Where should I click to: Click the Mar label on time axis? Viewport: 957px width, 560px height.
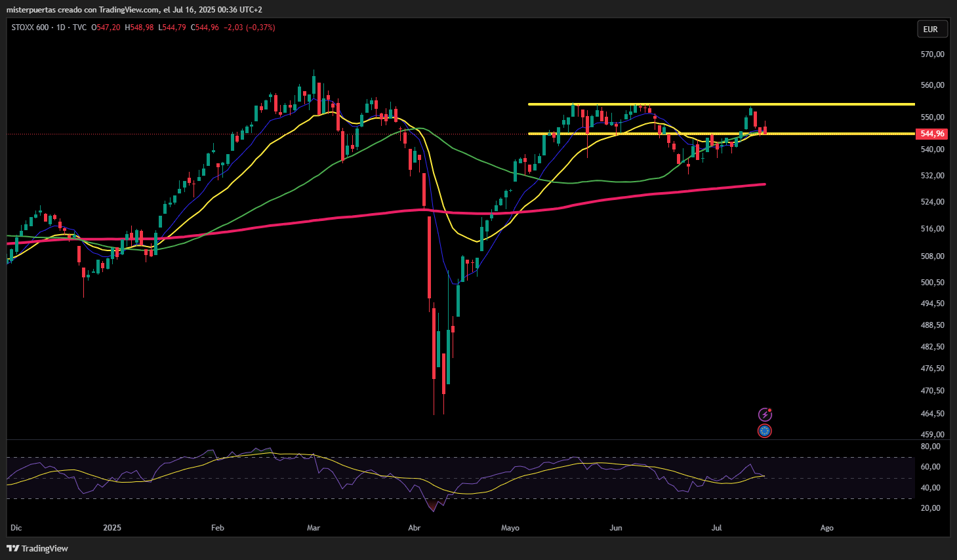pyautogui.click(x=314, y=528)
